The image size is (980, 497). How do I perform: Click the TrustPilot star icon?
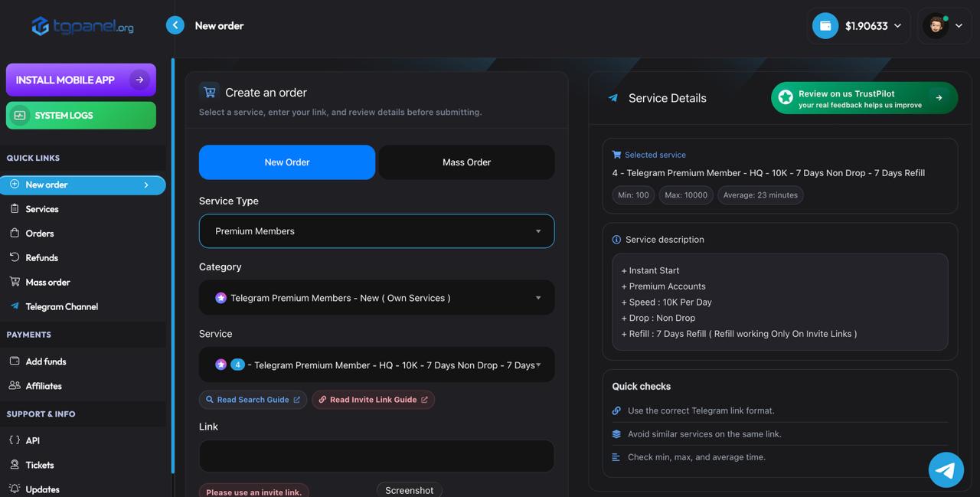pos(786,98)
